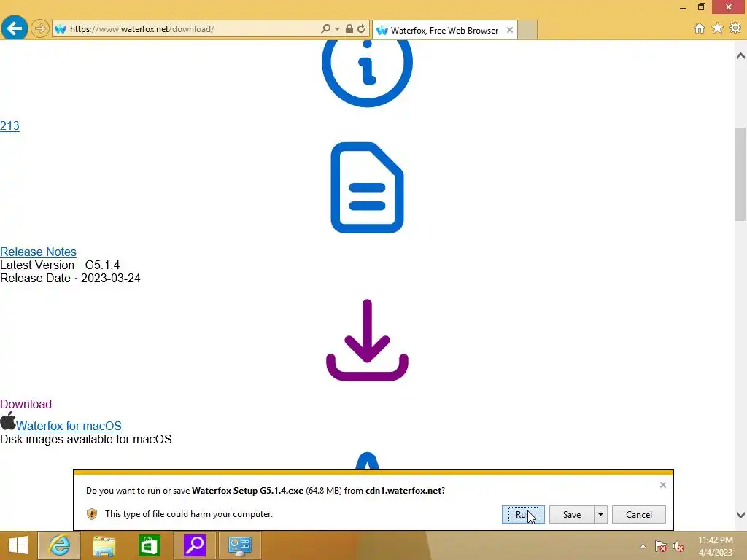This screenshot has height=560, width=747.
Task: Open Waterfox for macOS link
Action: tap(69, 426)
